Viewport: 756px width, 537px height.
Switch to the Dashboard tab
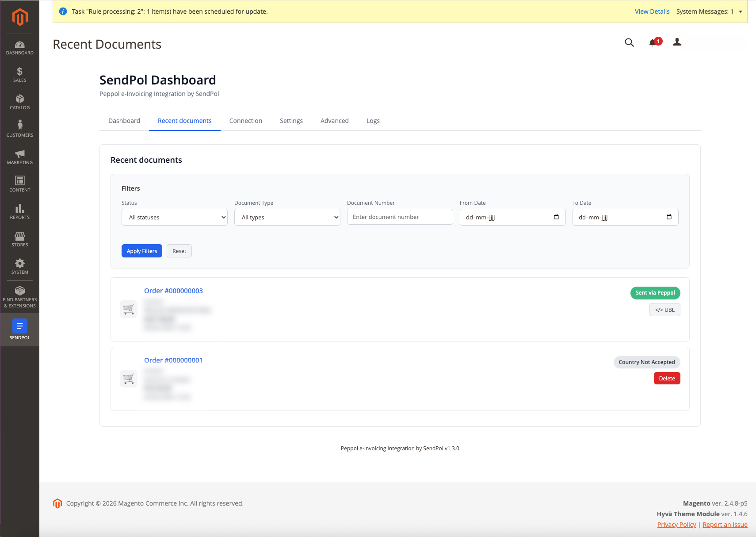click(124, 121)
